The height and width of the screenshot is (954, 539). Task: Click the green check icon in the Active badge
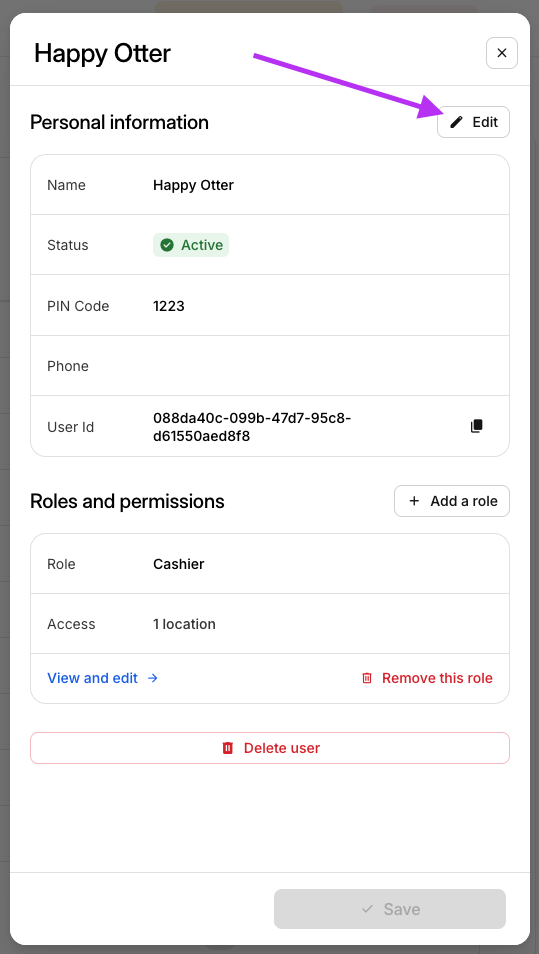tap(167, 245)
